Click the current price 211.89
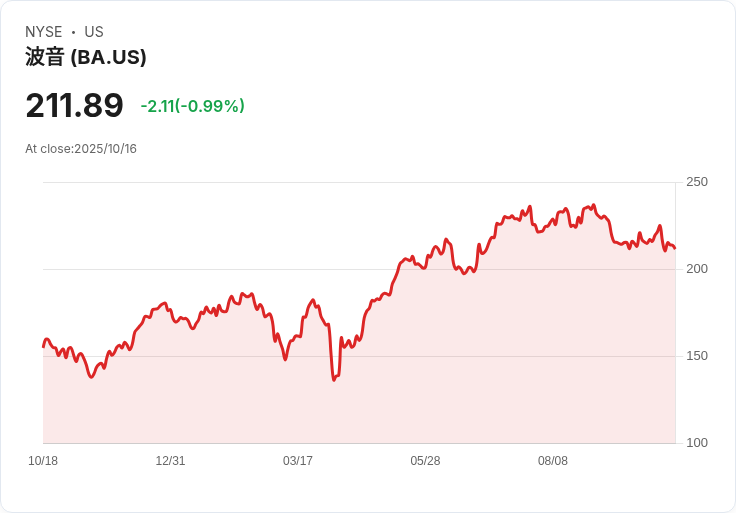The width and height of the screenshot is (736, 513). [x=74, y=106]
